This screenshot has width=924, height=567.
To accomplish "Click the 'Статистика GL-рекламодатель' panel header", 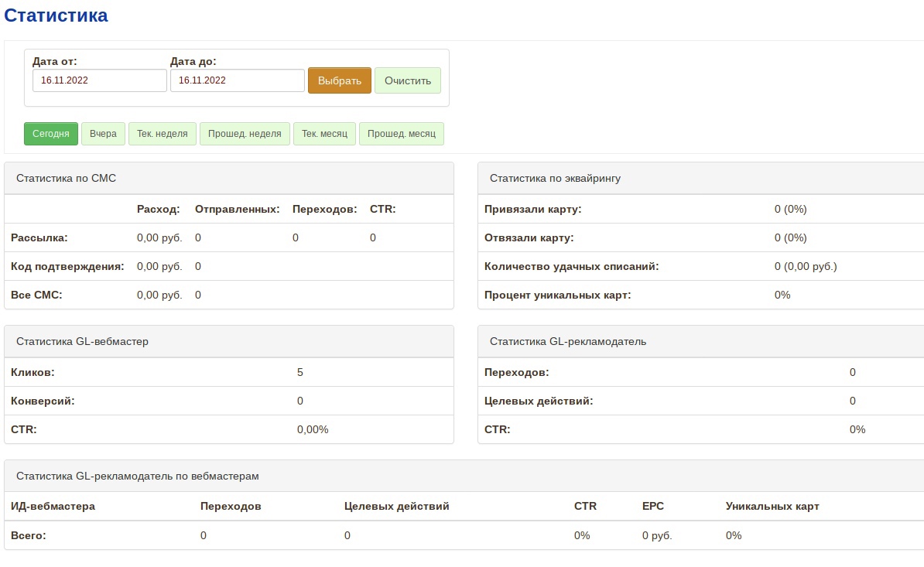I will pos(568,342).
